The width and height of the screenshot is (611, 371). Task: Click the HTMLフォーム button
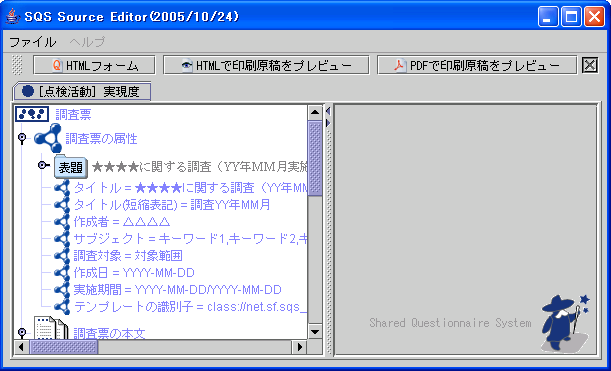94,65
